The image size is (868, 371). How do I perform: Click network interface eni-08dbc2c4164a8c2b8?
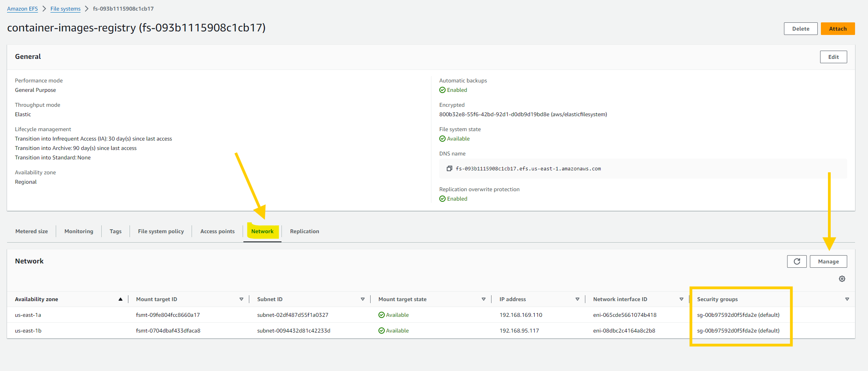point(624,331)
